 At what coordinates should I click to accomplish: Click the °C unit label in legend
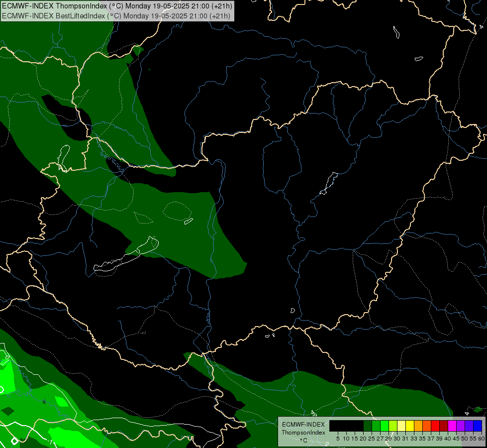click(304, 440)
